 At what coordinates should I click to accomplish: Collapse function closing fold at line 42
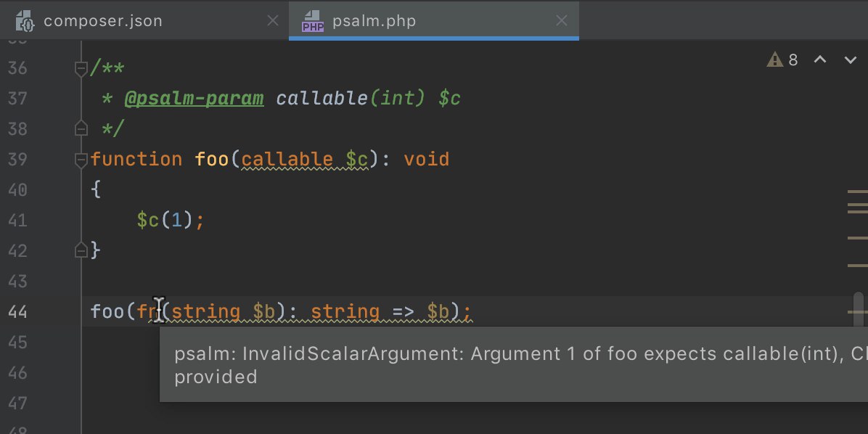pos(81,251)
